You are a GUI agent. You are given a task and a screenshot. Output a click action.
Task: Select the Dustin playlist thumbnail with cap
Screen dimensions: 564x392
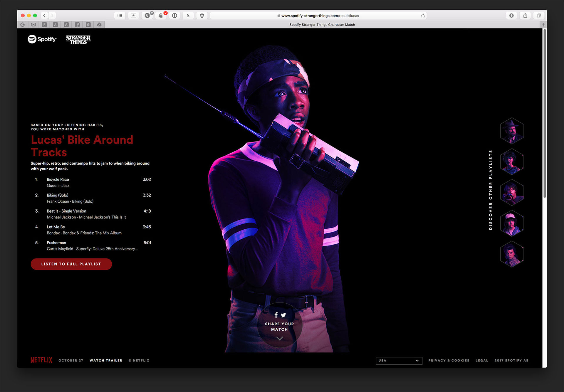512,223
